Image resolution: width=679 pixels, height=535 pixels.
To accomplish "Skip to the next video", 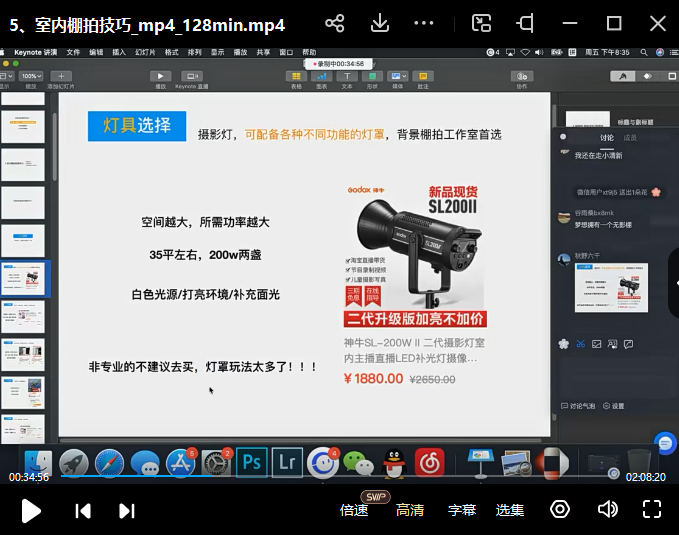I will [x=127, y=510].
